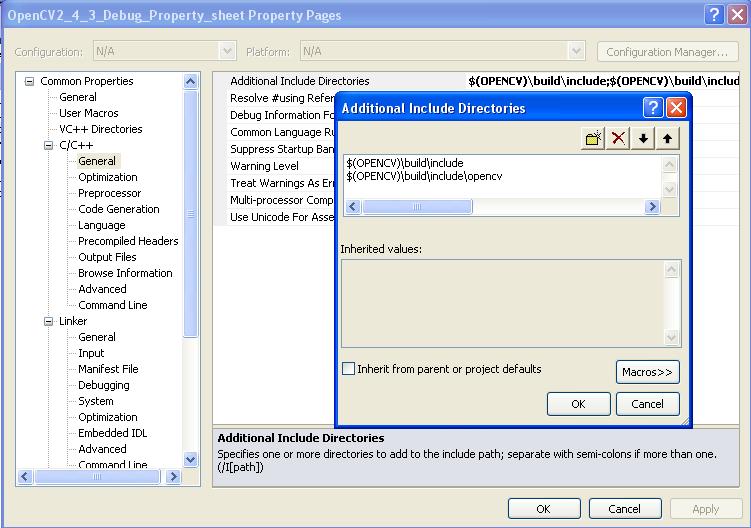Select Input under Linker
751x528 pixels.
(x=91, y=353)
